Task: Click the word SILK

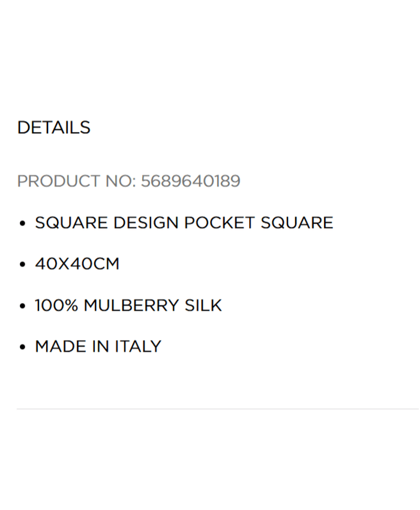Action: [203, 305]
